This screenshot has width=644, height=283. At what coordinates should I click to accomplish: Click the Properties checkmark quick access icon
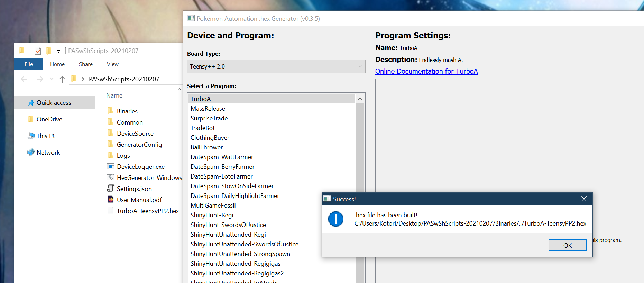click(38, 51)
